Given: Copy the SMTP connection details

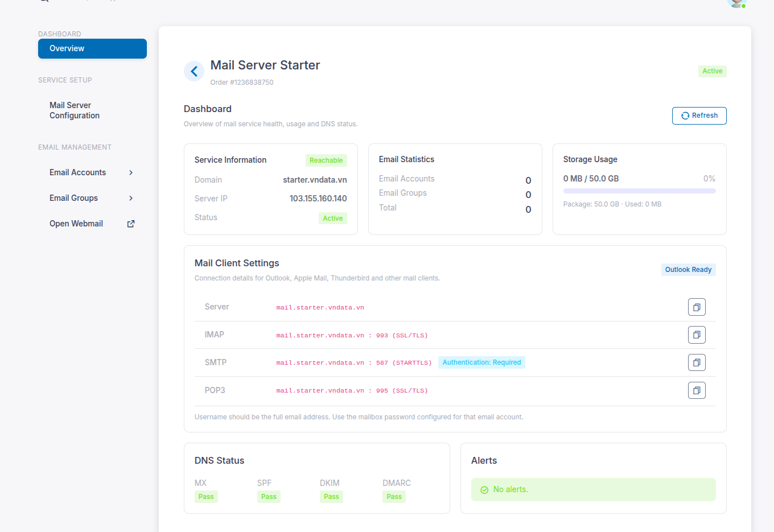Looking at the screenshot, I should (x=697, y=362).
